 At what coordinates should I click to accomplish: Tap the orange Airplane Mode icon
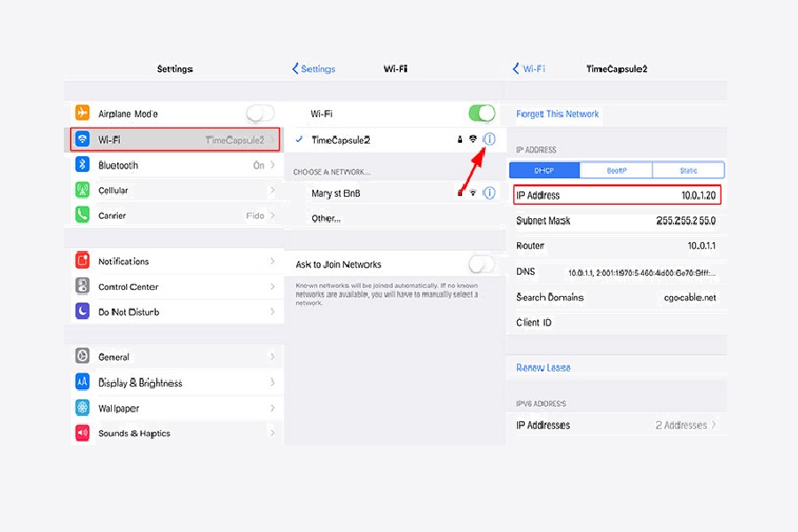click(82, 113)
